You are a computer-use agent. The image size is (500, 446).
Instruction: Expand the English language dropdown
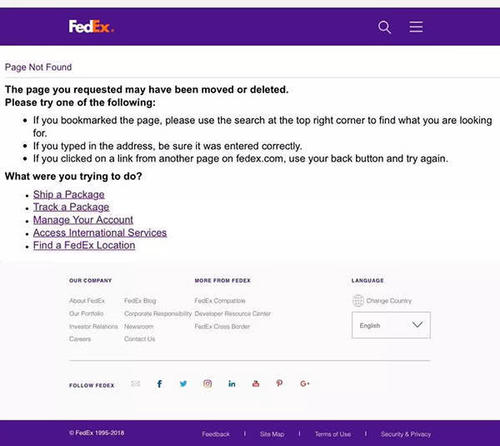[x=391, y=325]
